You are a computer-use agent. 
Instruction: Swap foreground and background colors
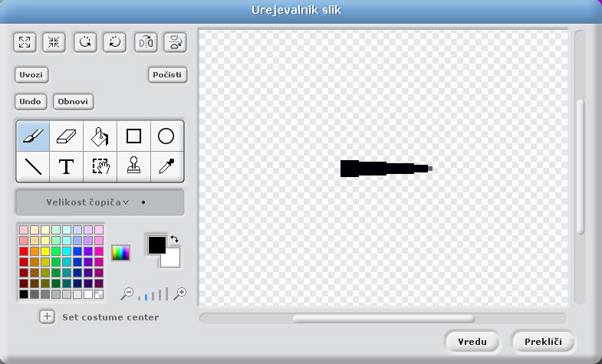click(x=175, y=239)
